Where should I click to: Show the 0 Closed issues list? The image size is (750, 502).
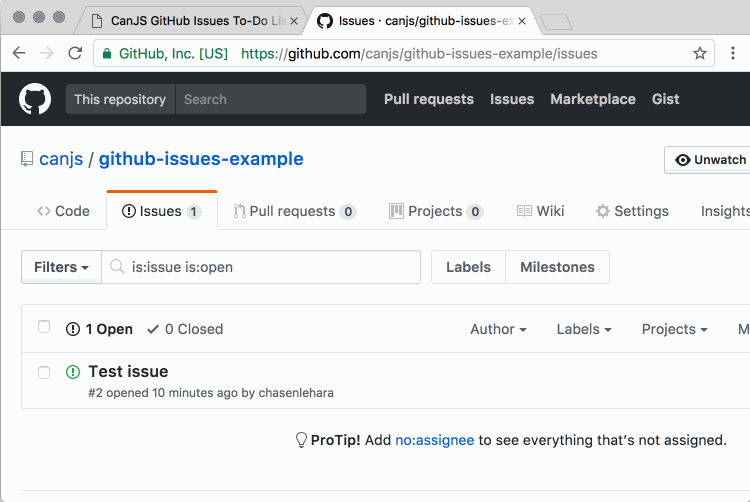point(185,329)
